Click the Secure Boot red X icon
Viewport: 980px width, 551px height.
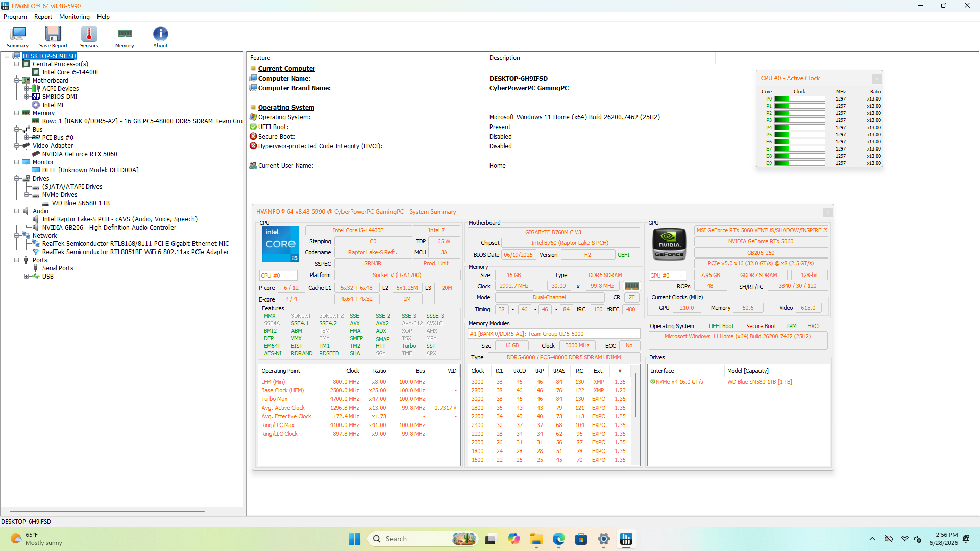tap(253, 137)
